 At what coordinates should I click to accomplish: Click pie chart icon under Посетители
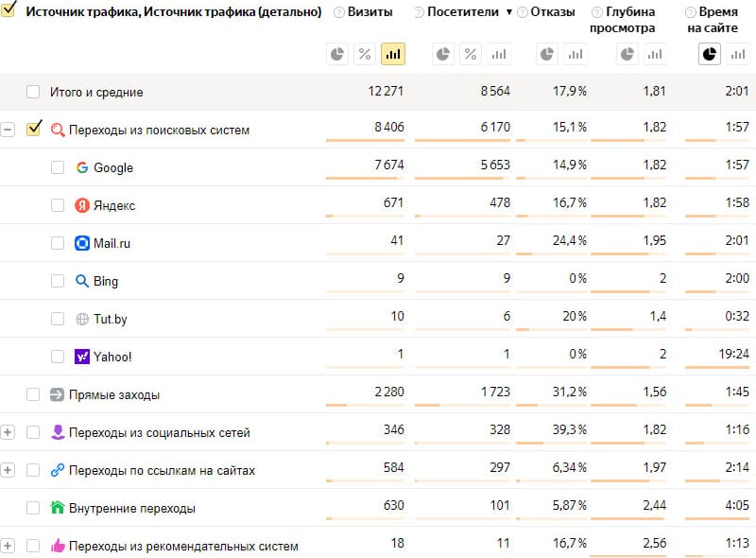443,54
